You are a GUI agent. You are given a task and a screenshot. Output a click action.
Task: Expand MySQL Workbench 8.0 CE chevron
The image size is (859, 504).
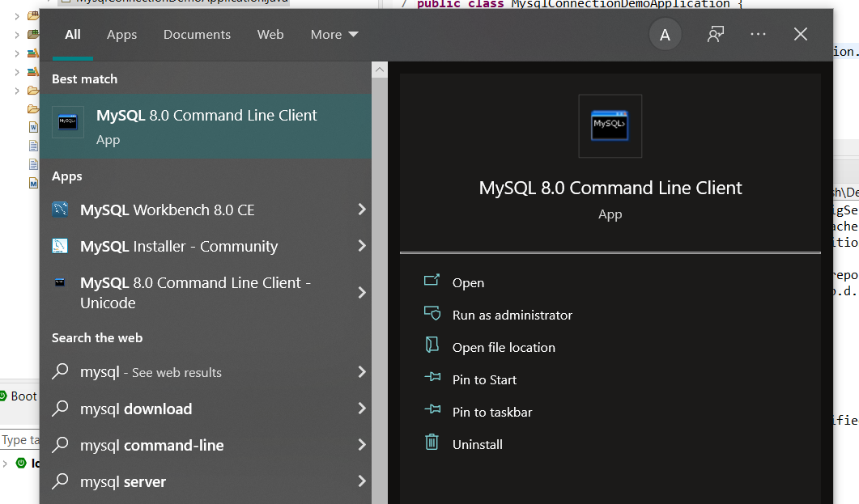point(362,210)
